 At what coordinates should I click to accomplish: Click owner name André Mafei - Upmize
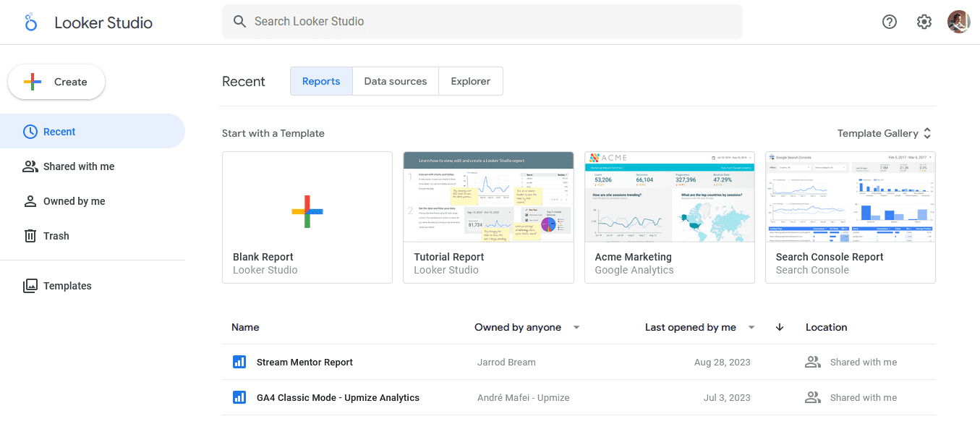pyautogui.click(x=524, y=398)
